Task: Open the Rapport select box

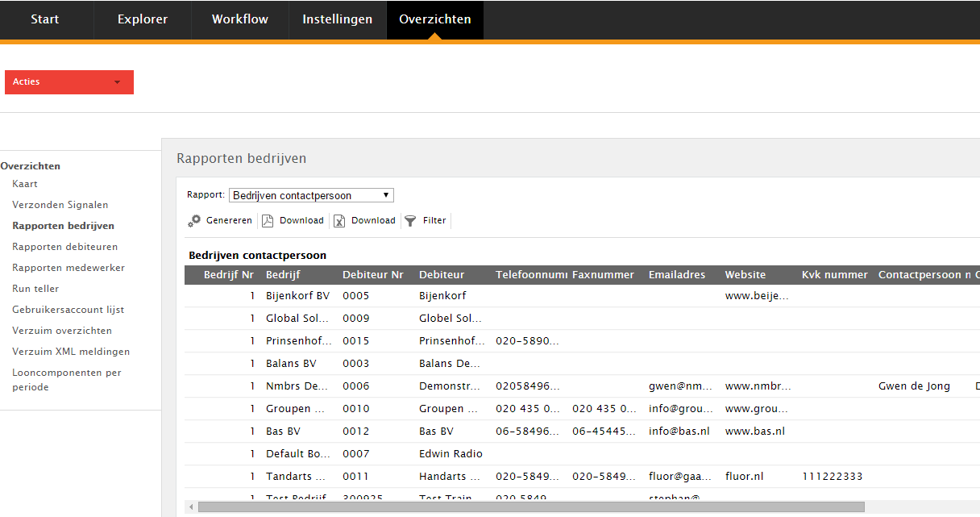Action: [311, 195]
